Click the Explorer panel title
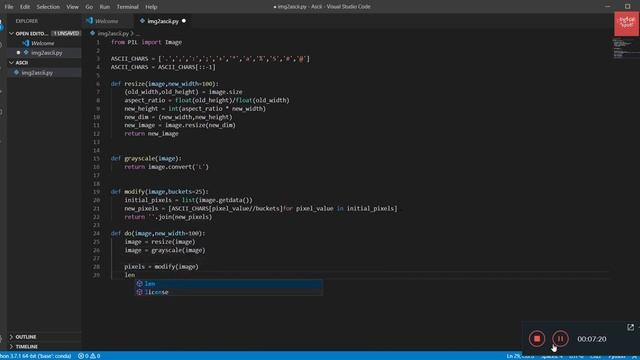This screenshot has width=640, height=360. pyautogui.click(x=27, y=21)
